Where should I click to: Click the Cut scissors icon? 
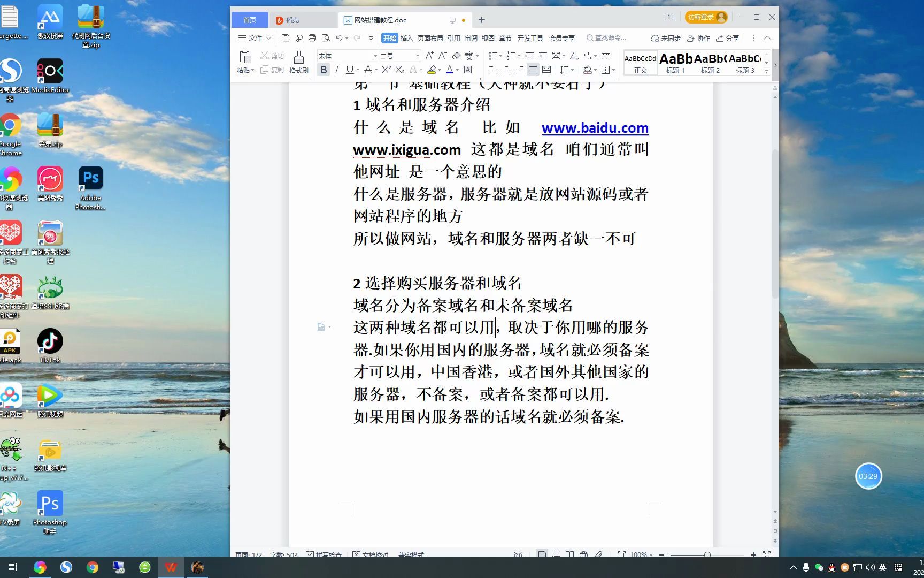(x=264, y=56)
